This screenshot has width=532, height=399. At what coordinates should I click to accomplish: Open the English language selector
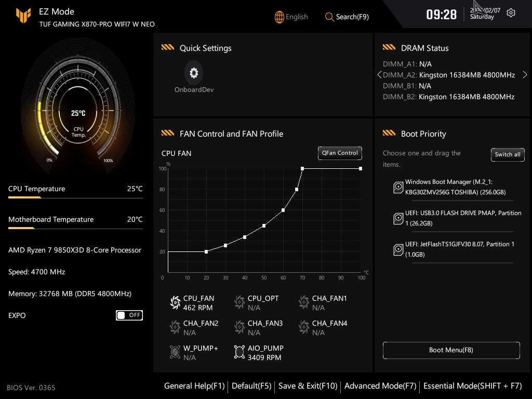coord(297,17)
